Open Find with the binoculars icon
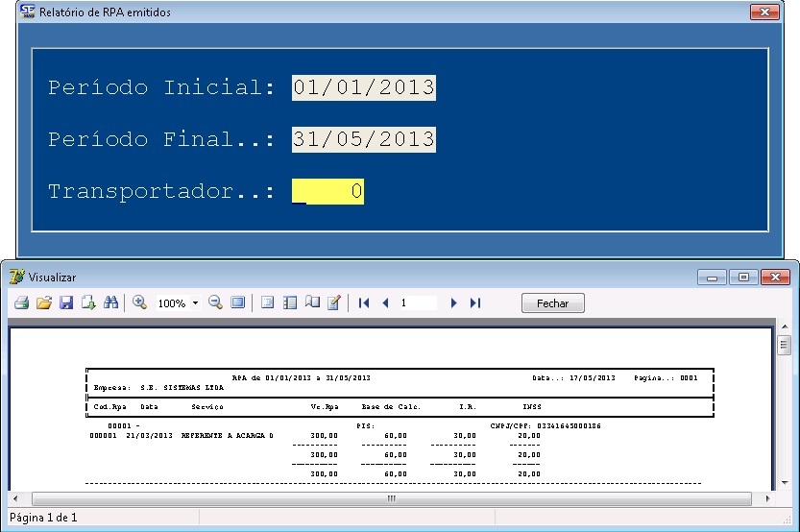Screen dimensions: 800x532 click(111, 302)
